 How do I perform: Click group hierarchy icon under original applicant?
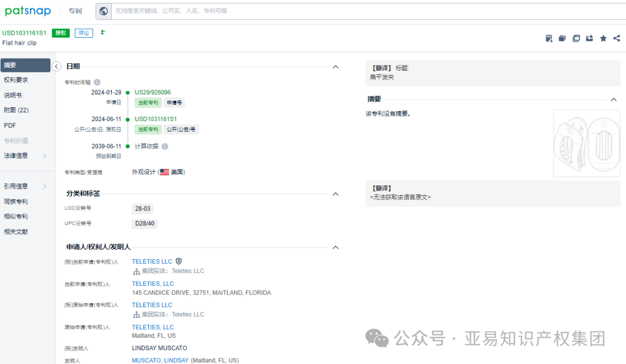coord(137,315)
